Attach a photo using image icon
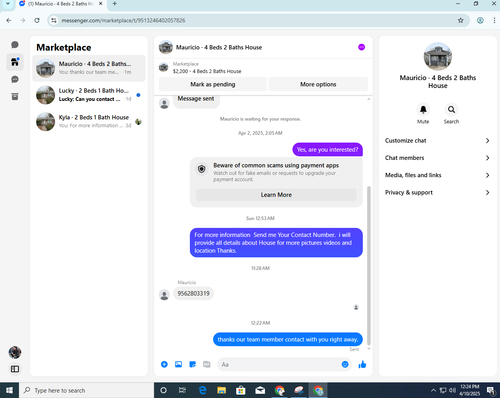 click(178, 364)
